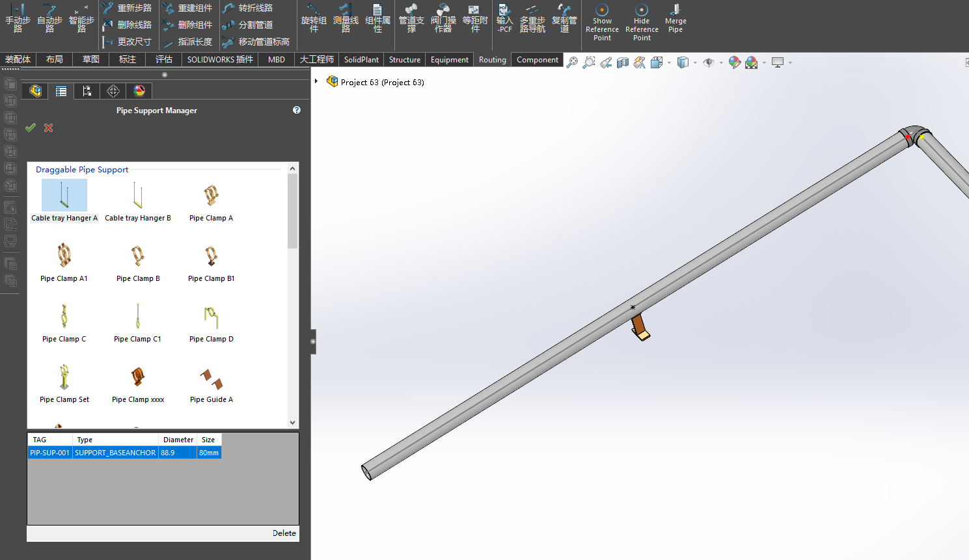
Task: Click 复制管道 copy pipe icon
Action: [564, 18]
